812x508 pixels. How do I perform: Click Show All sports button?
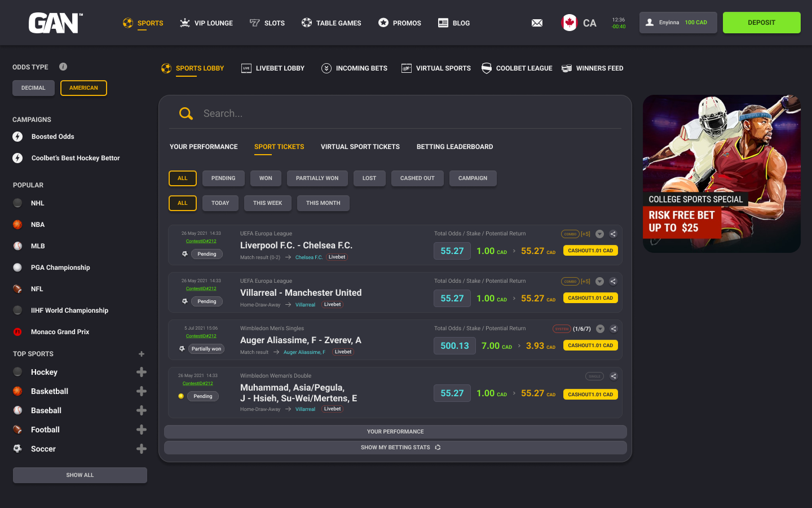(80, 475)
